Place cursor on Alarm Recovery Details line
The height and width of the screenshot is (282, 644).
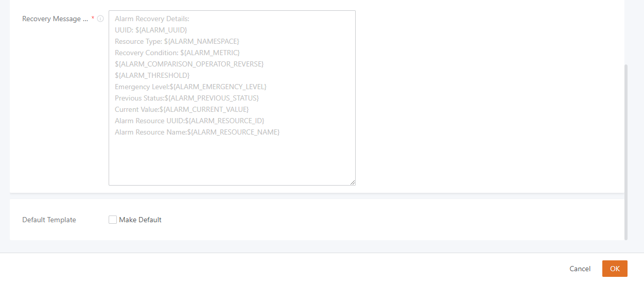coord(152,19)
